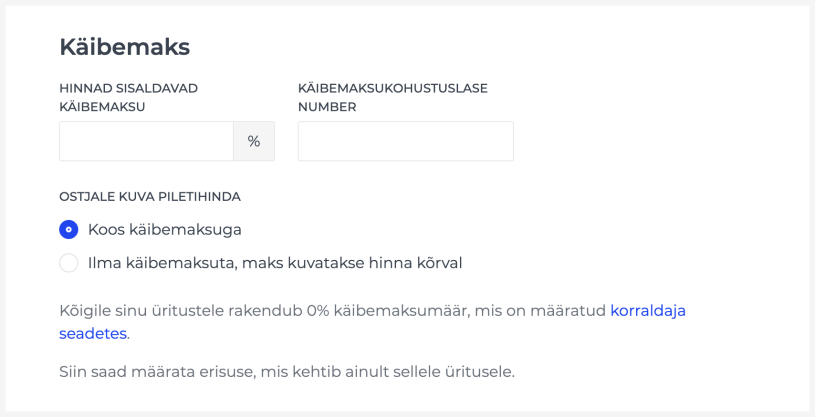Click 'Ilma käibemaksuta, maks kuvatakse hinna kõrval' label
The width and height of the screenshot is (815, 417).
click(x=275, y=263)
